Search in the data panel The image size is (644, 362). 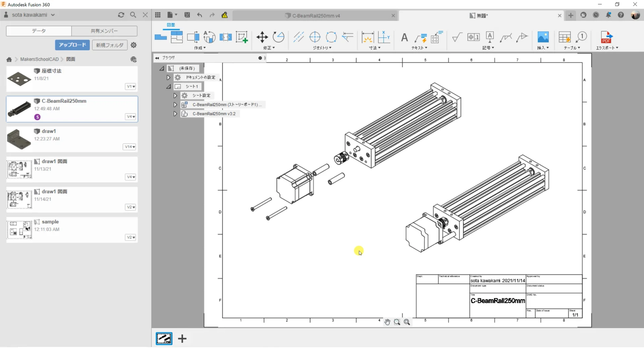133,15
